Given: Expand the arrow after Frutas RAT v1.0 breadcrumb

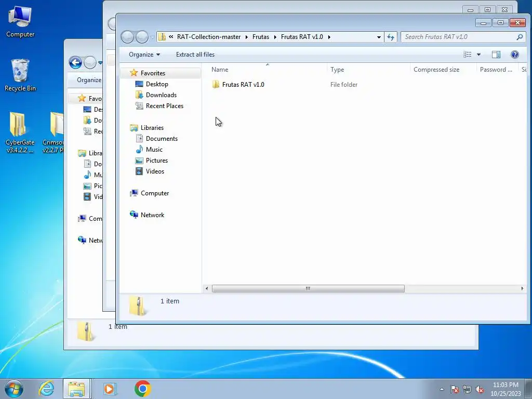Looking at the screenshot, I should 329,37.
